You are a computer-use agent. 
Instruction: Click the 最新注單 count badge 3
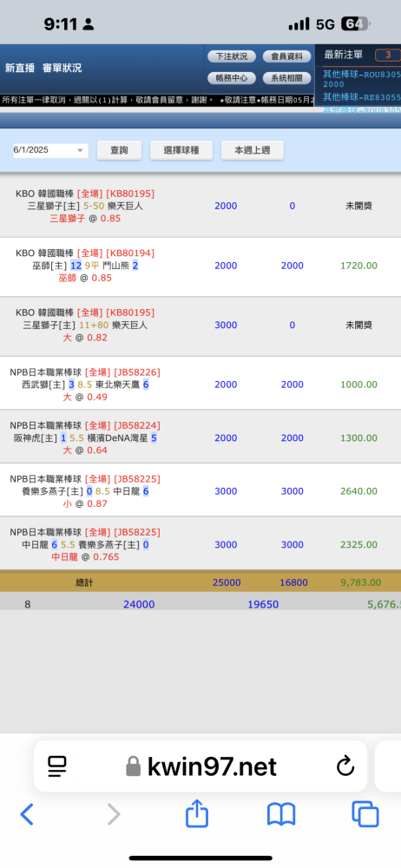coord(388,55)
